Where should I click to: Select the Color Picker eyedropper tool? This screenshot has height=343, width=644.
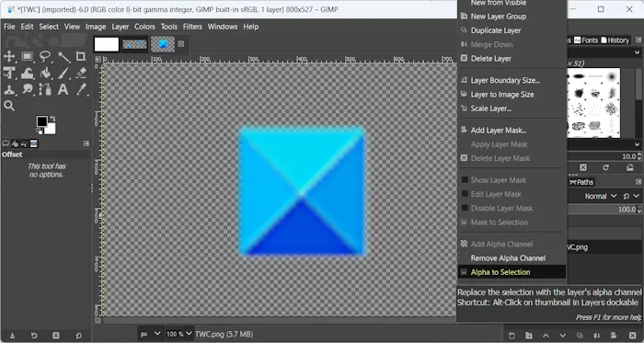(81, 89)
